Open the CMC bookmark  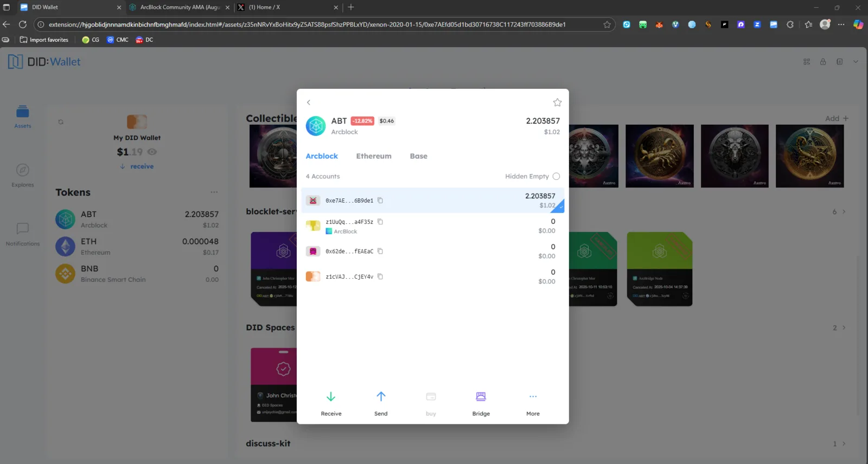(118, 40)
